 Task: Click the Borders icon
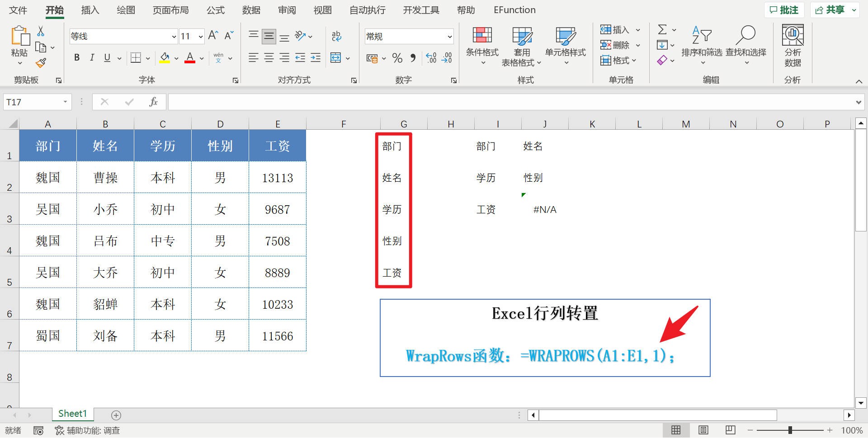tap(136, 57)
